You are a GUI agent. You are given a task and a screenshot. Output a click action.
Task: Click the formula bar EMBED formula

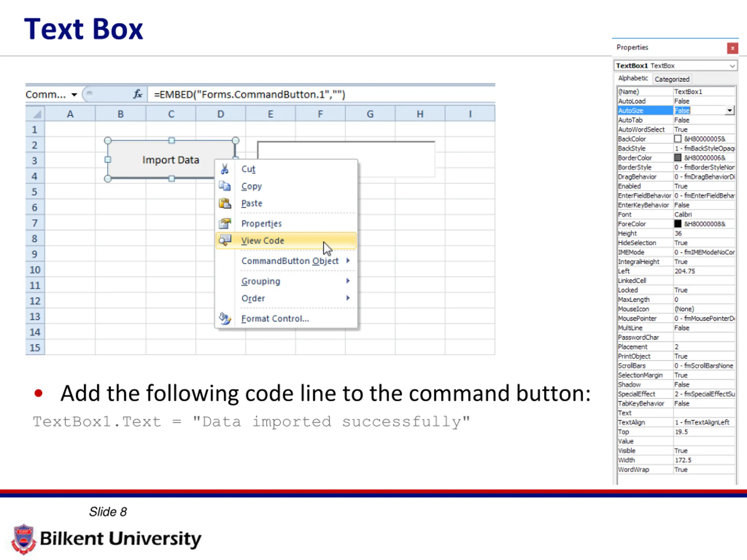(x=249, y=94)
